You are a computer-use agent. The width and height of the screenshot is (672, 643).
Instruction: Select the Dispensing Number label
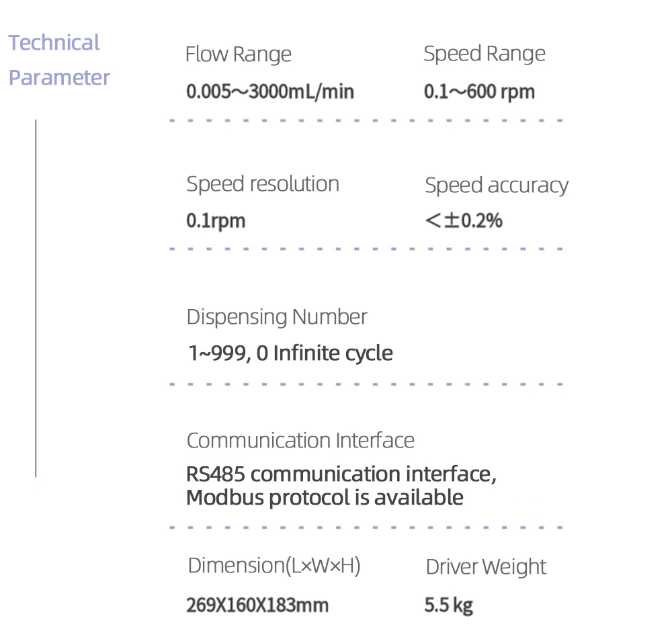click(277, 317)
